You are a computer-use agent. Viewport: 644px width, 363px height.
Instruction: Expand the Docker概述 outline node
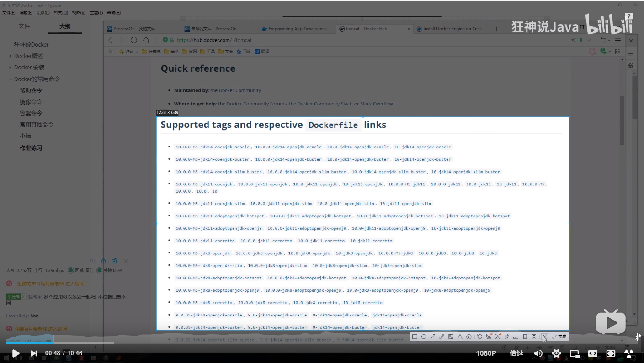10,56
